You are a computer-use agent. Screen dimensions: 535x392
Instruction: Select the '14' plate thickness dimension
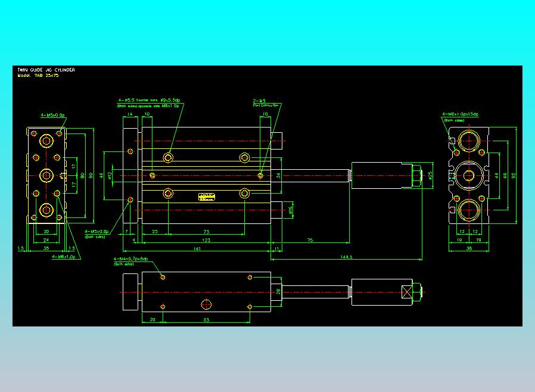click(x=130, y=114)
